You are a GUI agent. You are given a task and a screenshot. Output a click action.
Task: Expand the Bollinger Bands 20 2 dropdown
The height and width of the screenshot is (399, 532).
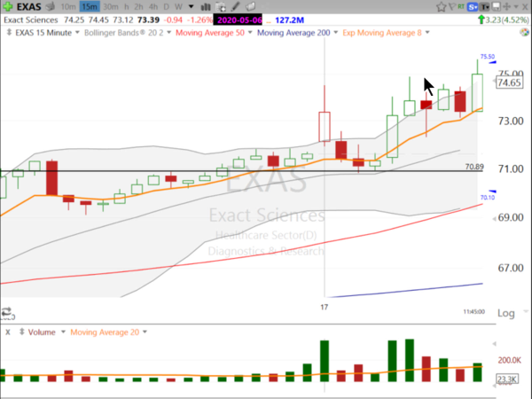point(169,33)
